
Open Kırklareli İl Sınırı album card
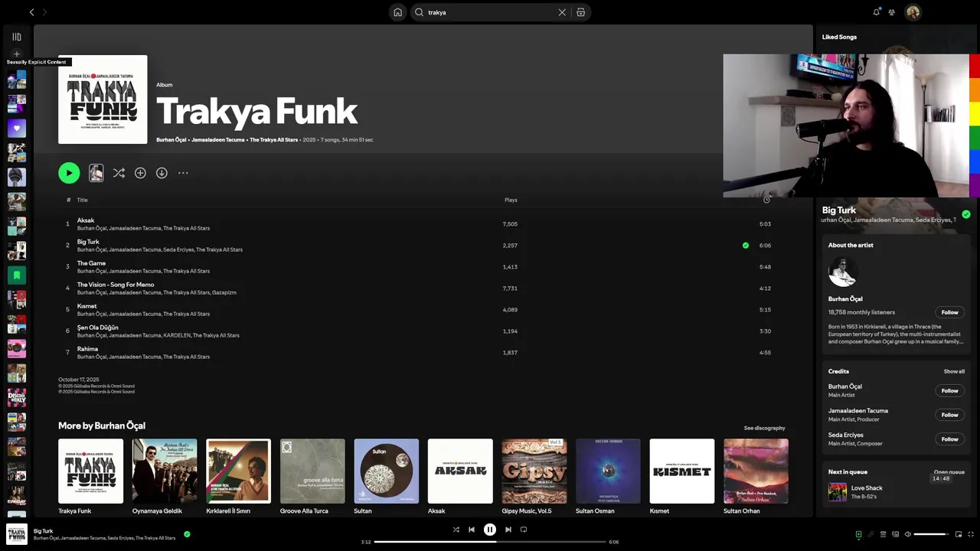tap(238, 477)
